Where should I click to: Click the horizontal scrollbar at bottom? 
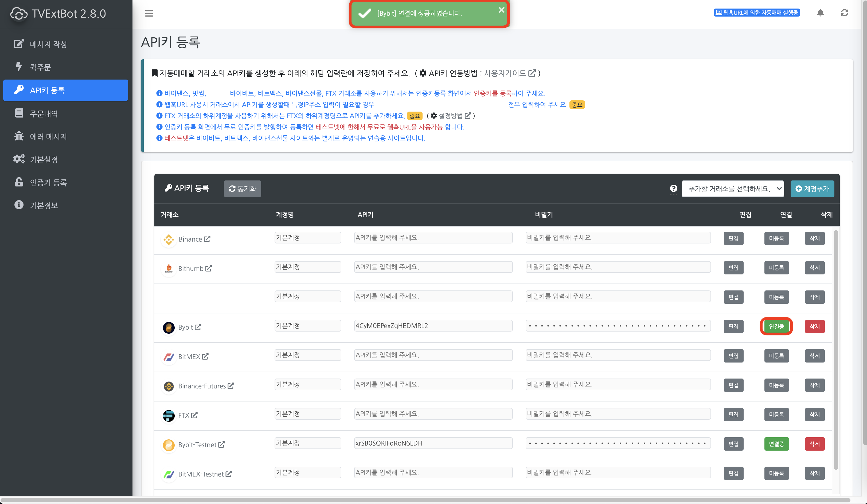point(425,500)
